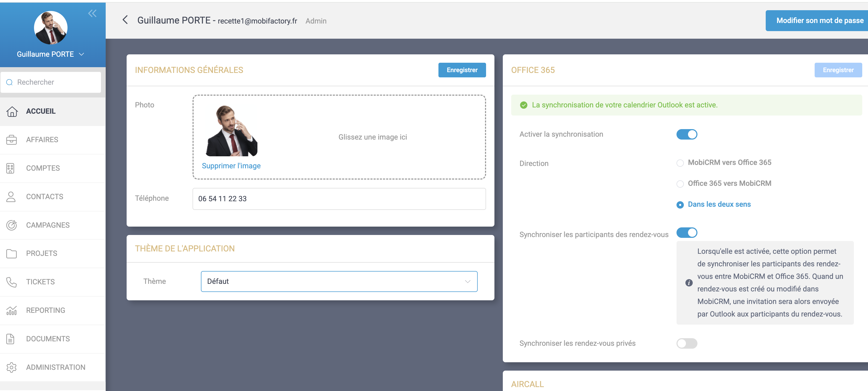Click the Supprimer l'image link
Image resolution: width=868 pixels, height=391 pixels.
(231, 166)
